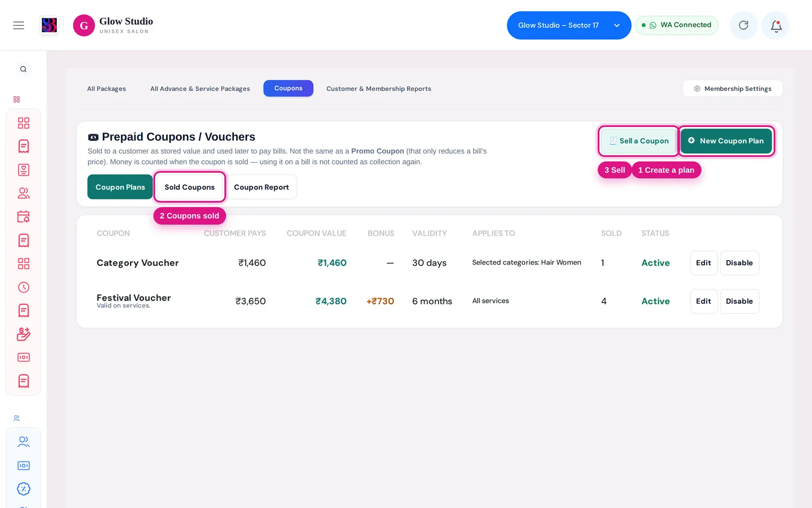
Task: Open the pink portrait card icon in sidebar
Action: point(23,170)
